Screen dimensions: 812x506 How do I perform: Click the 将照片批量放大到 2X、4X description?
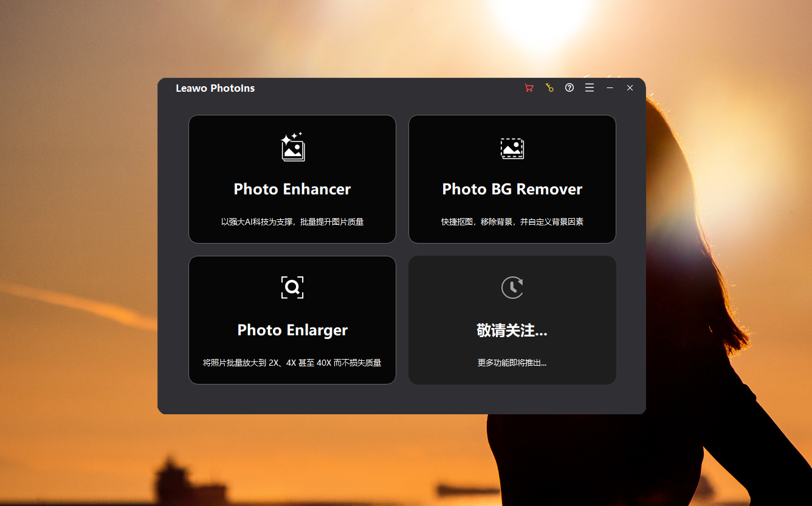292,363
